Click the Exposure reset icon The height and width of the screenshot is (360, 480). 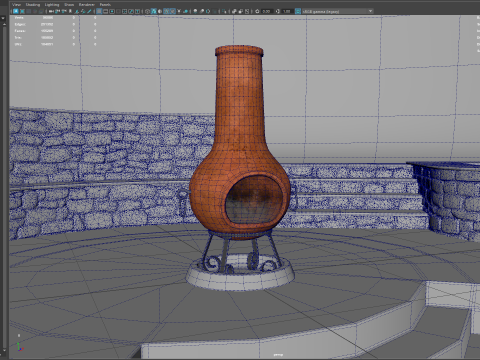click(x=257, y=11)
